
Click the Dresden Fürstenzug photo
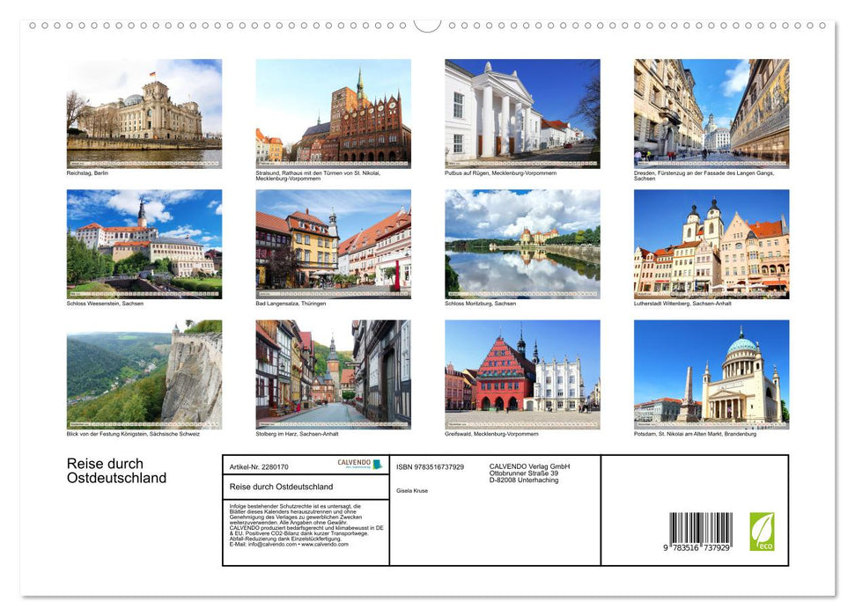click(x=711, y=113)
